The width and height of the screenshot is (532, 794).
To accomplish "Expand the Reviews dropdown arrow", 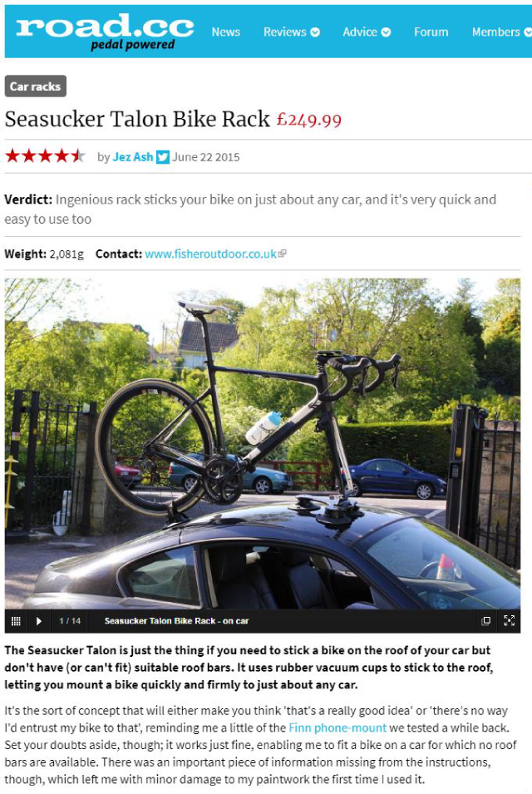I will click(x=315, y=32).
